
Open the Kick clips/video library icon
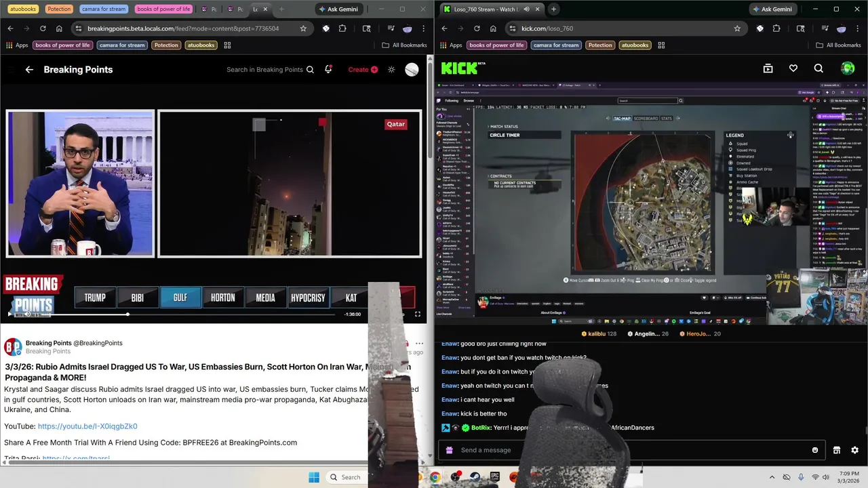click(x=768, y=68)
